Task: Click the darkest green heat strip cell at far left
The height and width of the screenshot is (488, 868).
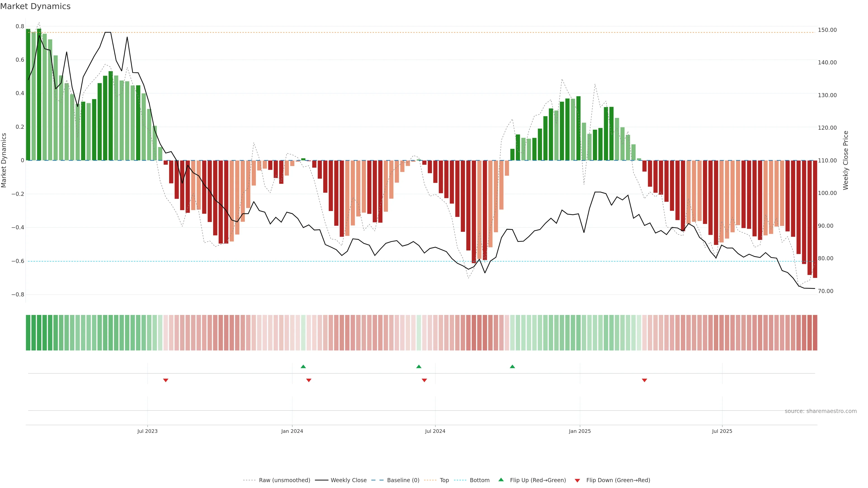Action: point(28,333)
